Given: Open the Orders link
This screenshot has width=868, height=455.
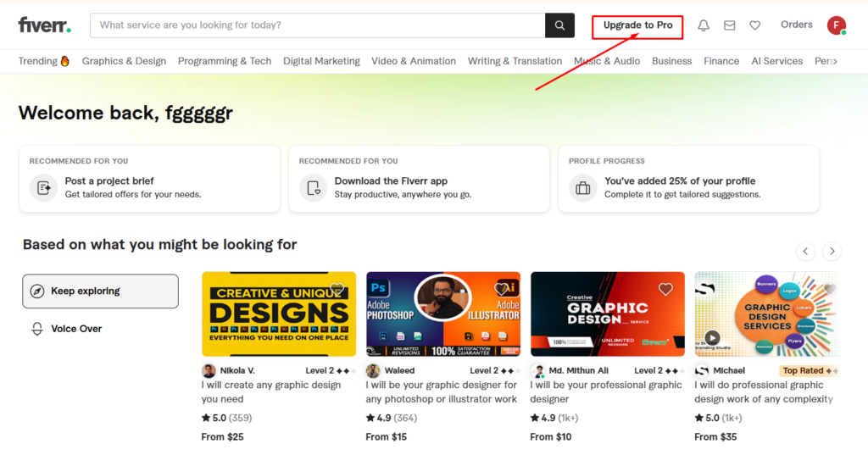Looking at the screenshot, I should [x=797, y=25].
